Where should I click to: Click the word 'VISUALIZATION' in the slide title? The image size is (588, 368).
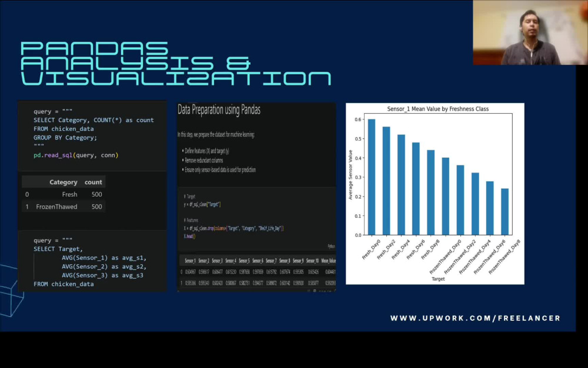pyautogui.click(x=176, y=78)
